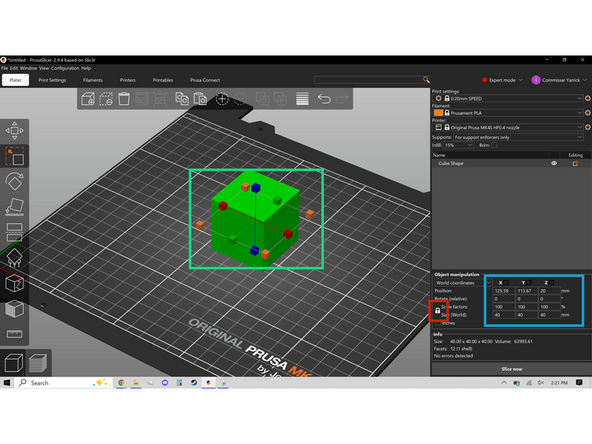Screen dimensions: 592x444
Task: Click the Undo arrow icon
Action: tap(324, 99)
